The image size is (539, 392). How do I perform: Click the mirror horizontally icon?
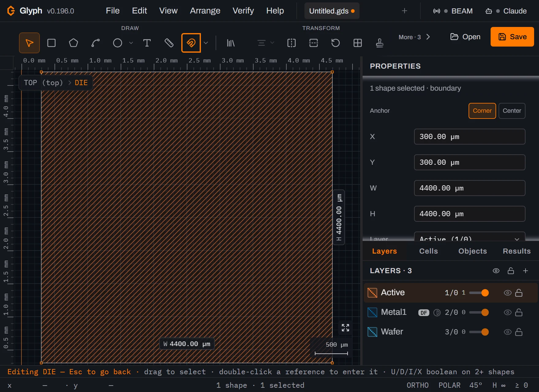point(292,43)
